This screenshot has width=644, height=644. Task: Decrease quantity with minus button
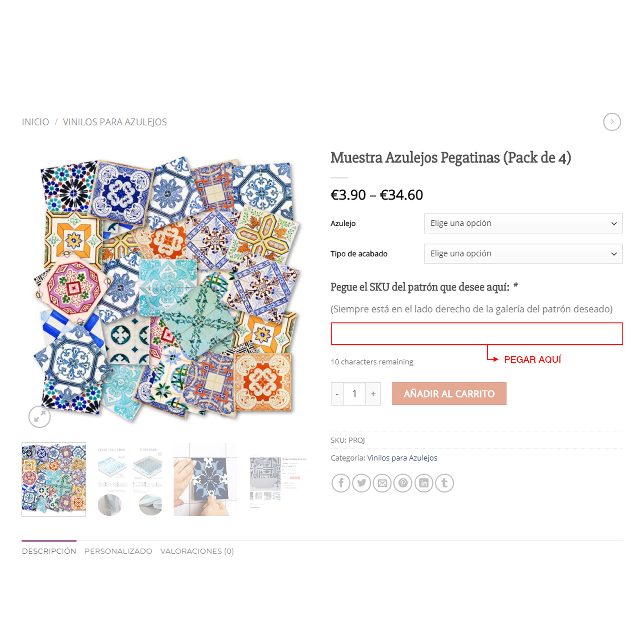(x=337, y=394)
